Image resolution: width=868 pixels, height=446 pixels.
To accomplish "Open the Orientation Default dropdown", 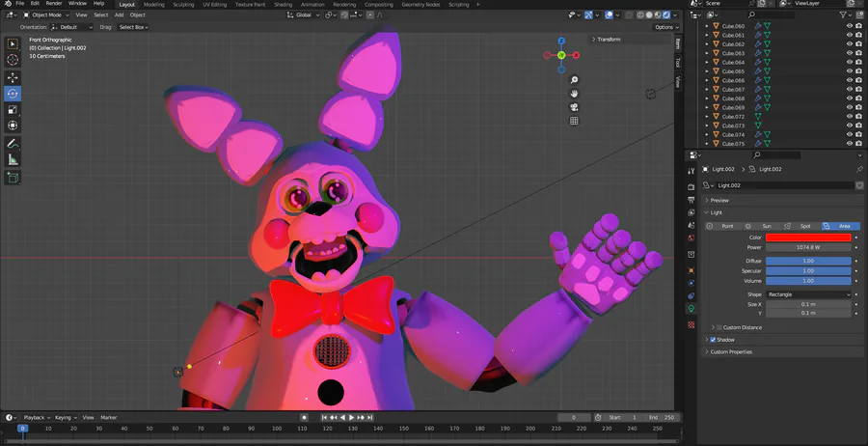I will tap(71, 27).
